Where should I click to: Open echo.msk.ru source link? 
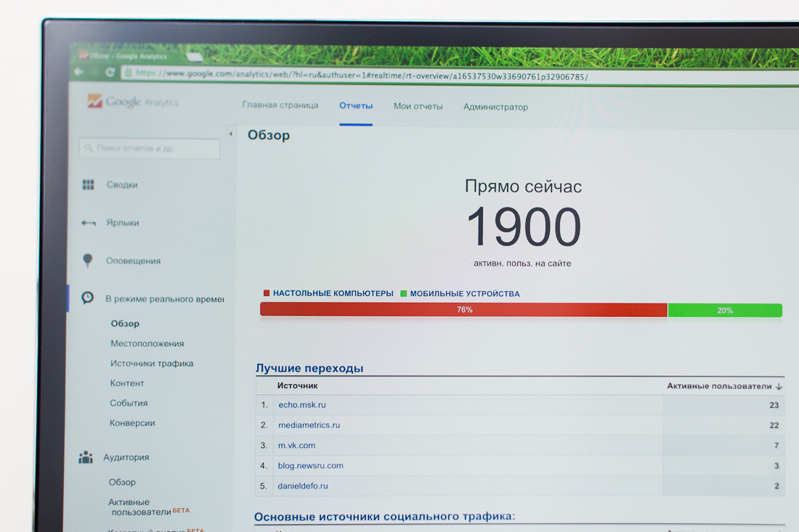coord(302,405)
